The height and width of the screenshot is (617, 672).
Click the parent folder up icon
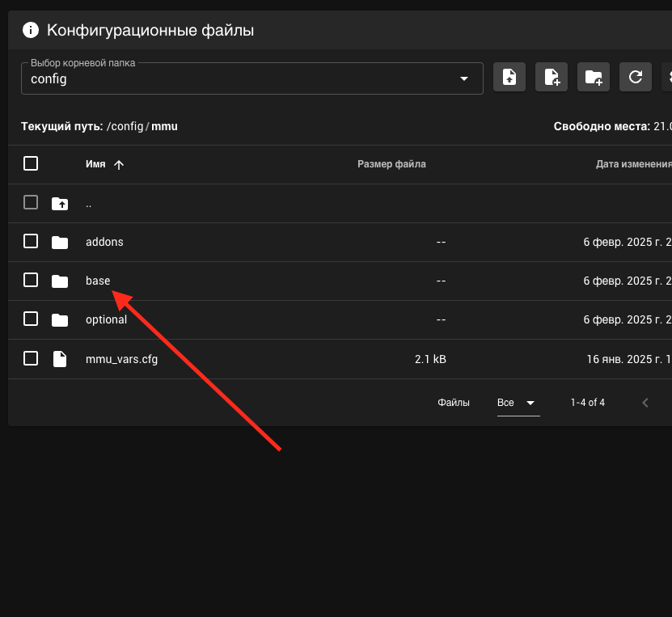point(60,204)
